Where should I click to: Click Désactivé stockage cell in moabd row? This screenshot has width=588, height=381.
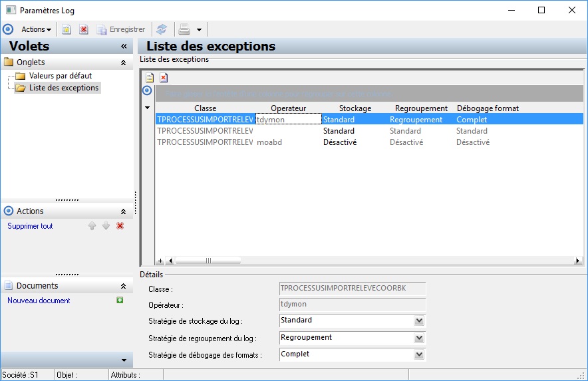pyautogui.click(x=355, y=142)
